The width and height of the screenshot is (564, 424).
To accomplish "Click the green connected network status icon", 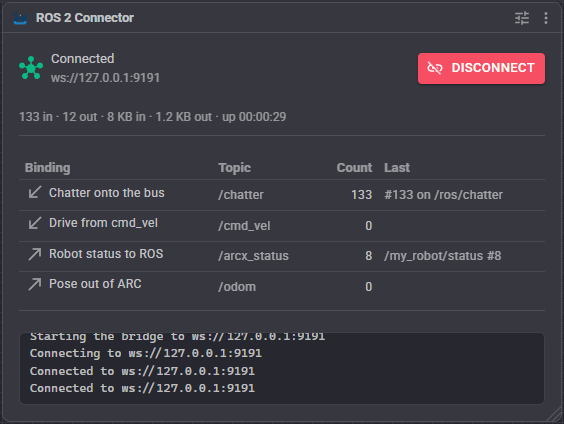I will (31, 68).
